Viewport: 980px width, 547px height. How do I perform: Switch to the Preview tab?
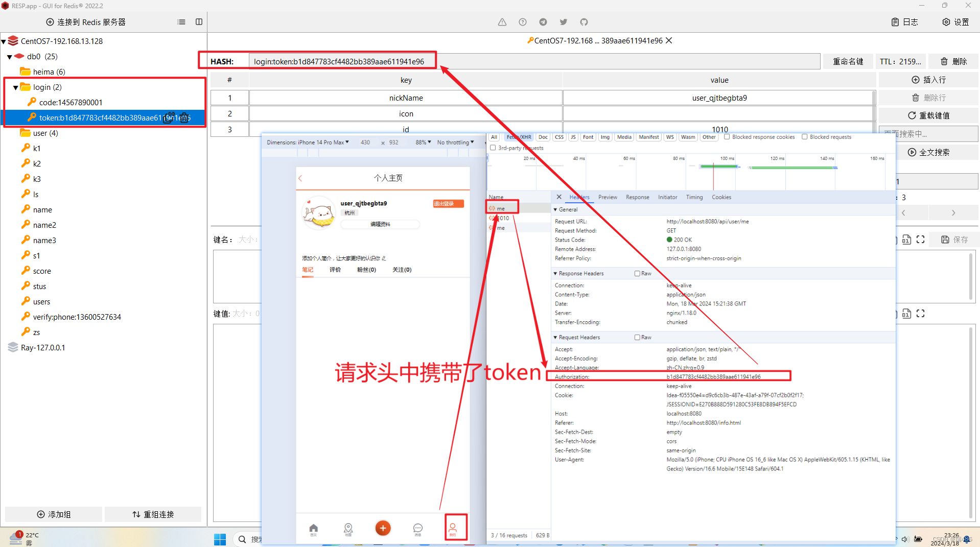pyautogui.click(x=608, y=197)
